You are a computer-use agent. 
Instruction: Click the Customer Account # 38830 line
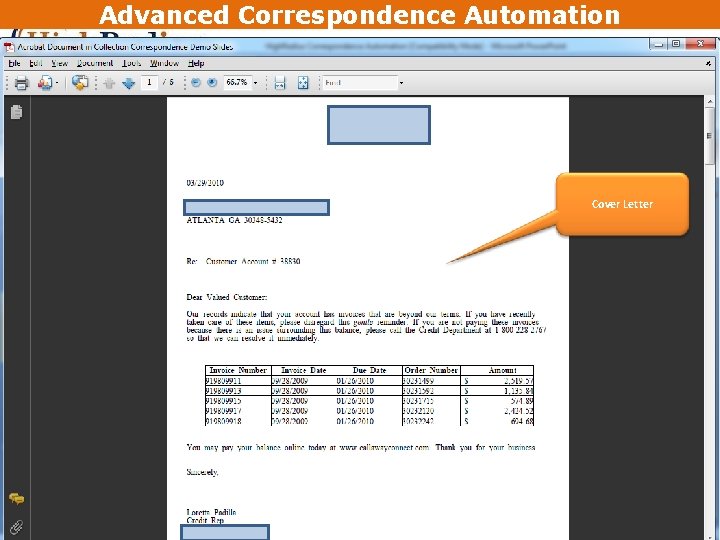pos(253,261)
